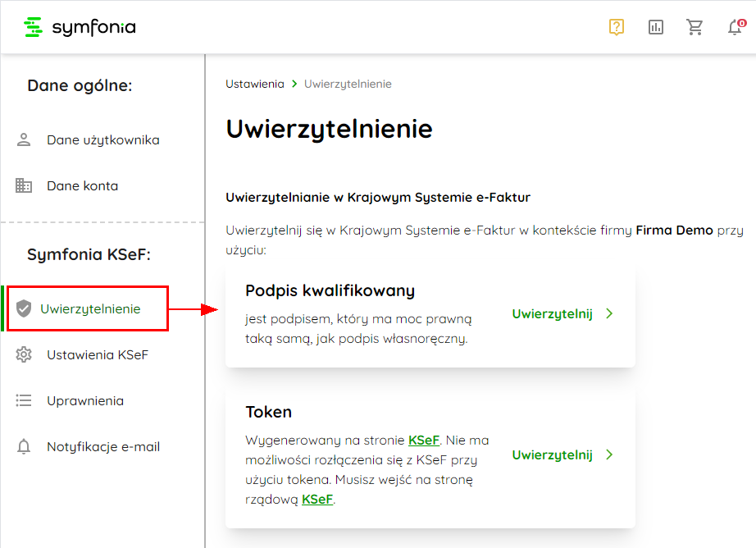Image resolution: width=756 pixels, height=548 pixels.
Task: Click the gear icon beside Ustawienia KSeF
Action: (24, 354)
